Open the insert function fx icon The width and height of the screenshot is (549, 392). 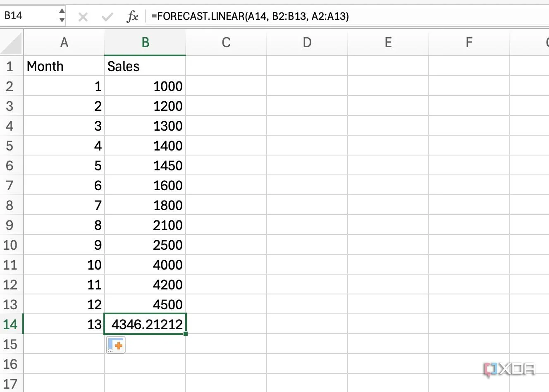click(x=132, y=17)
